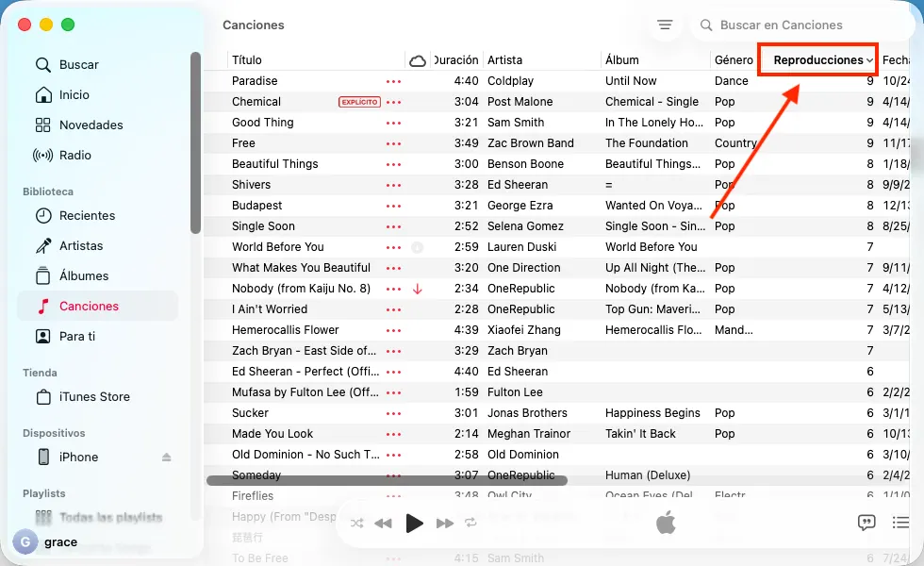Select the song Single Soon
This screenshot has height=566, width=924.
coord(263,226)
